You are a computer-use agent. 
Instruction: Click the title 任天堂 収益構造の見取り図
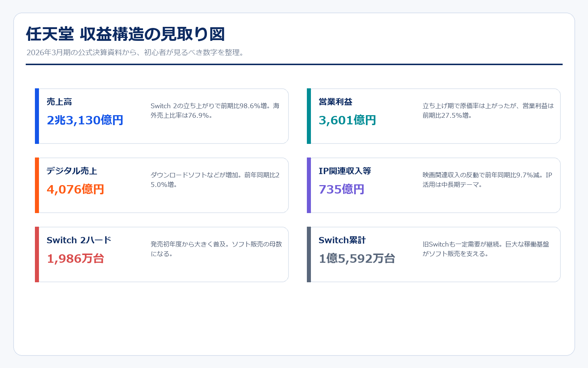(125, 34)
